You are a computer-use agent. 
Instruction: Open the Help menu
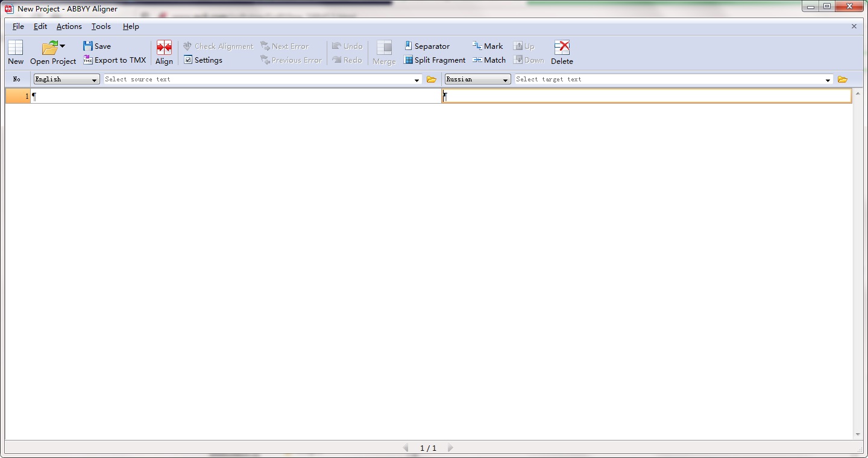tap(131, 26)
